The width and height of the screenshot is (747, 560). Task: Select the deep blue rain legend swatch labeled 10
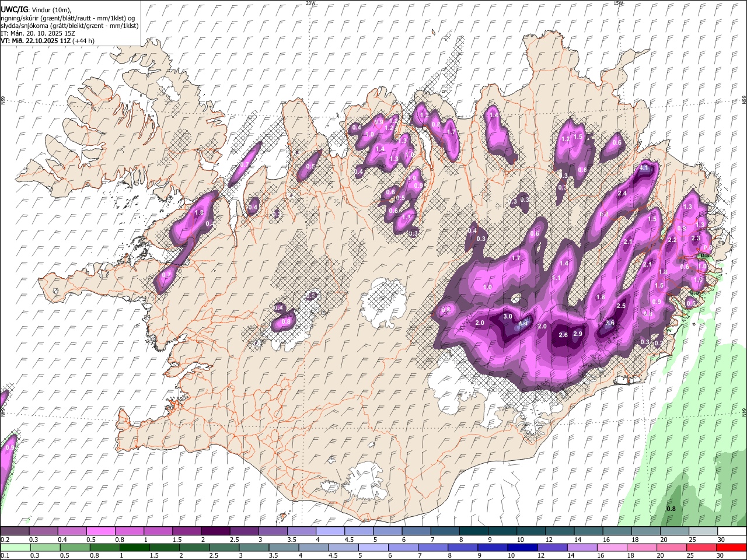(522, 547)
